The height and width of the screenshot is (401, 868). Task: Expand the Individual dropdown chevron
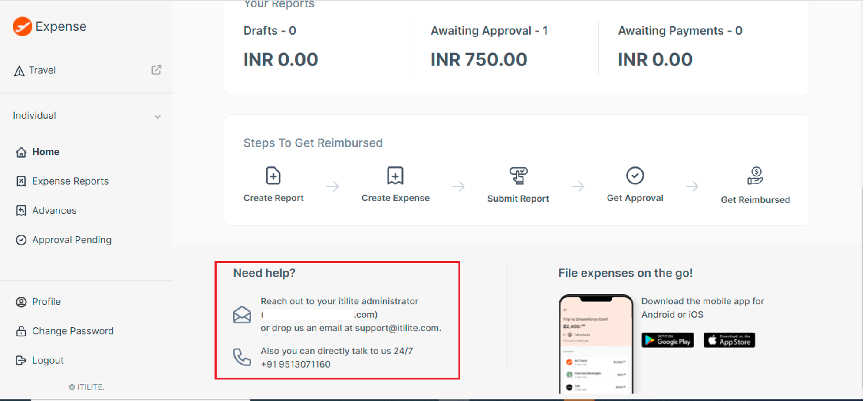pos(158,117)
